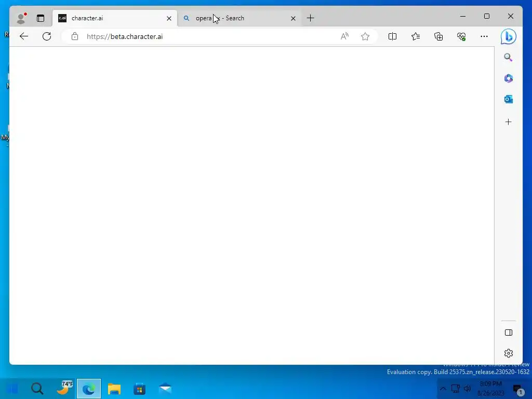532x399 pixels.
Task: Open notification center icon
Action: point(518,390)
